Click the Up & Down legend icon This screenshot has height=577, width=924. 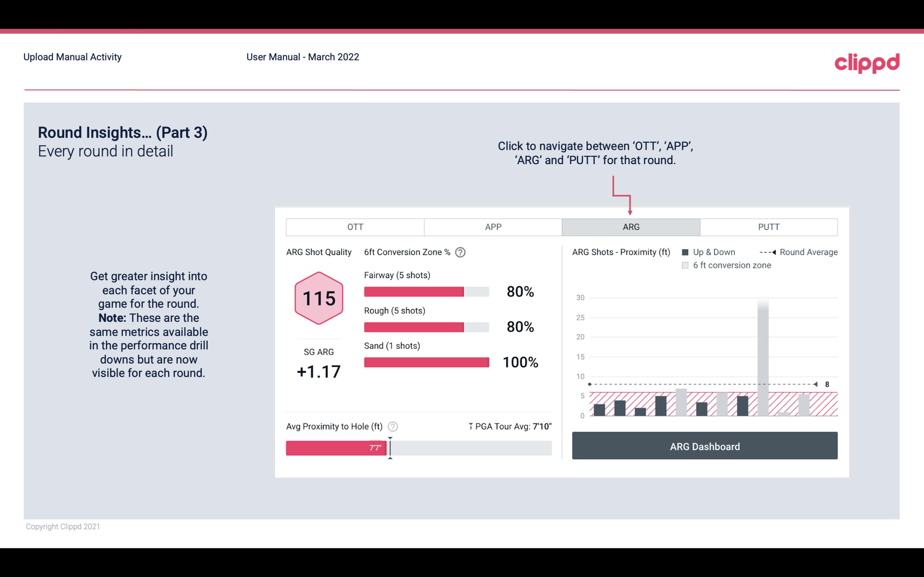687,252
